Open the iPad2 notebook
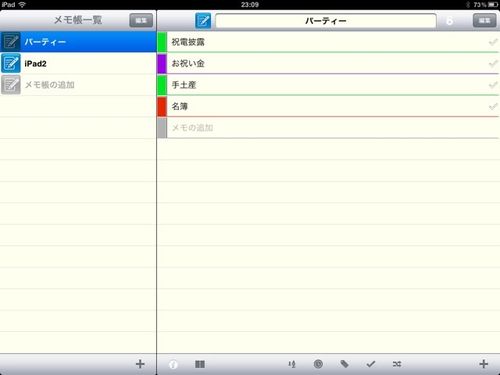 pos(78,63)
